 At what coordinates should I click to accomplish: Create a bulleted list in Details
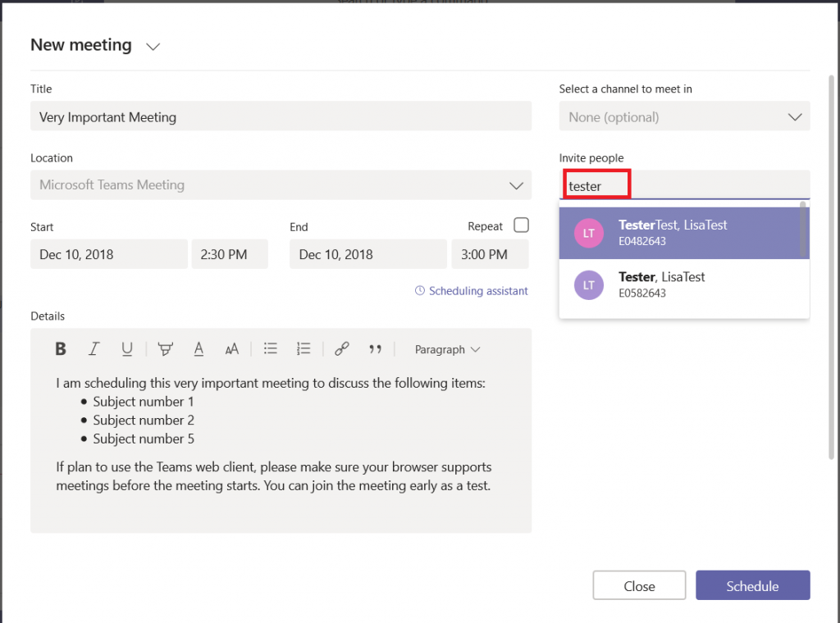click(270, 348)
